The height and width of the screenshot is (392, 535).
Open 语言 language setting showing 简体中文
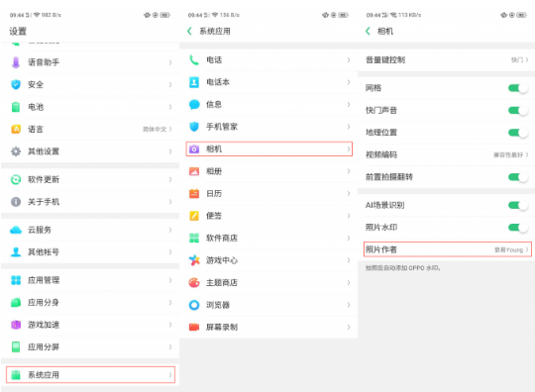click(x=90, y=130)
